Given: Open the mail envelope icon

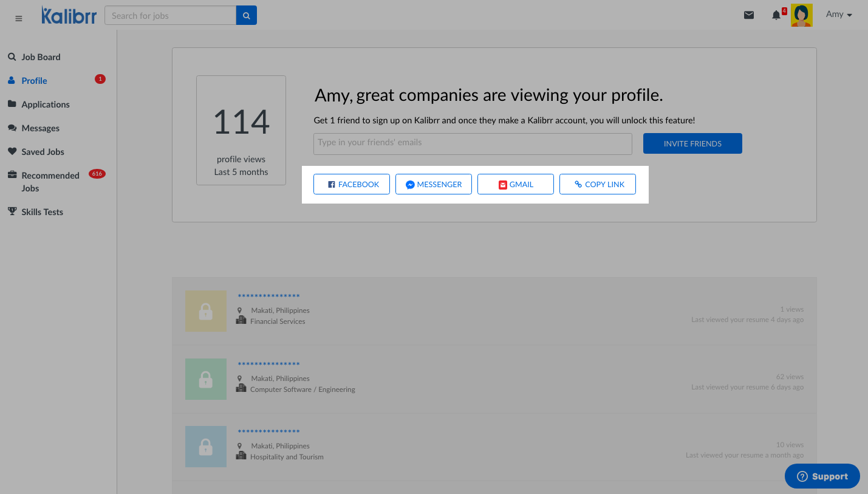Looking at the screenshot, I should [x=749, y=15].
